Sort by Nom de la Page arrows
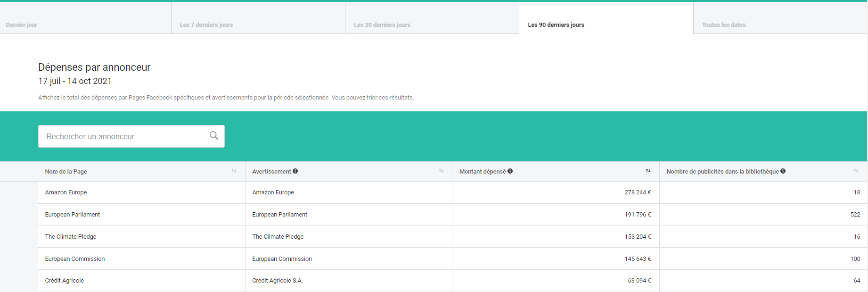The image size is (868, 292). 234,171
